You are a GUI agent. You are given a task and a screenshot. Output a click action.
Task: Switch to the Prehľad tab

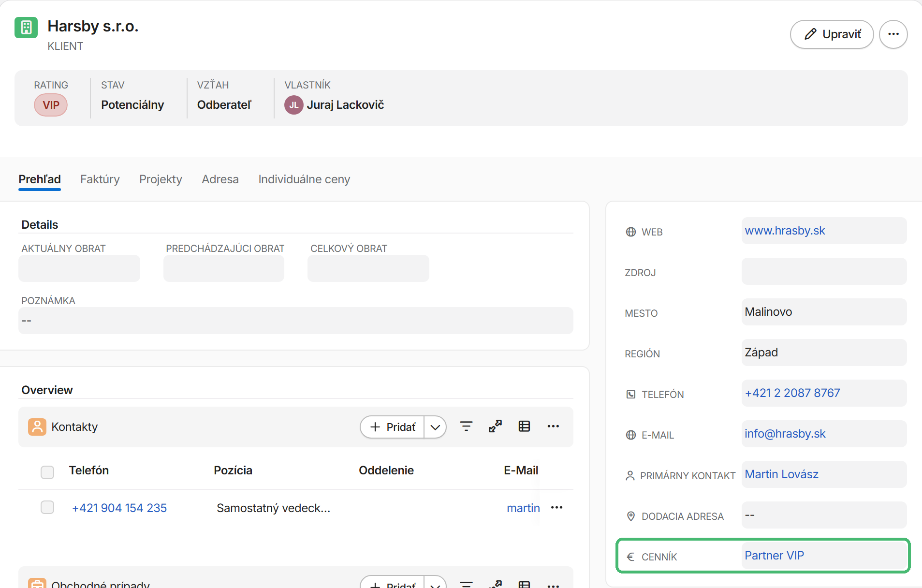click(x=40, y=179)
